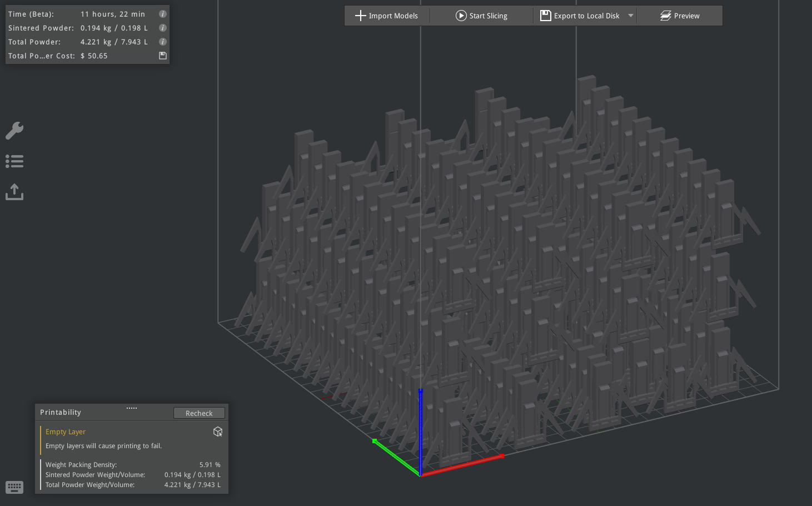This screenshot has height=506, width=812.
Task: Expand the Export to Local Disk dropdown arrow
Action: click(631, 16)
